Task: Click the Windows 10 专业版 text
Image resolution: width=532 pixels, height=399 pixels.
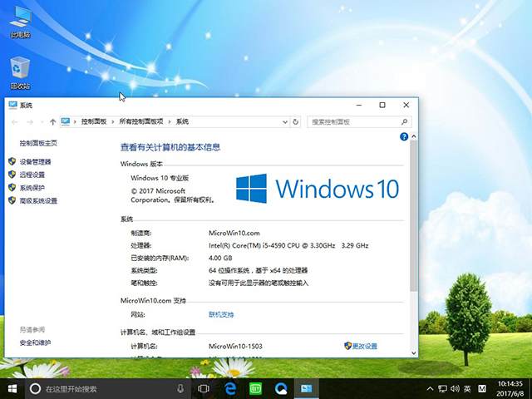Action: (160, 178)
